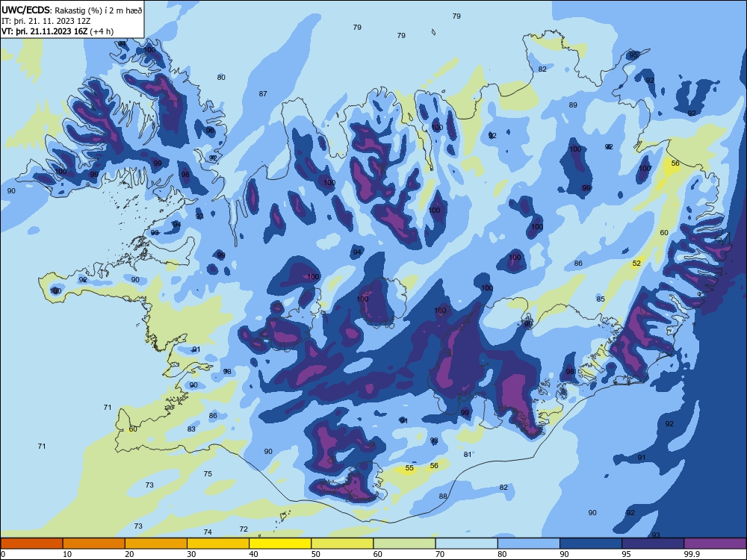Click the purple above-99.9 legend swatch
The image size is (747, 560).
tap(715, 544)
